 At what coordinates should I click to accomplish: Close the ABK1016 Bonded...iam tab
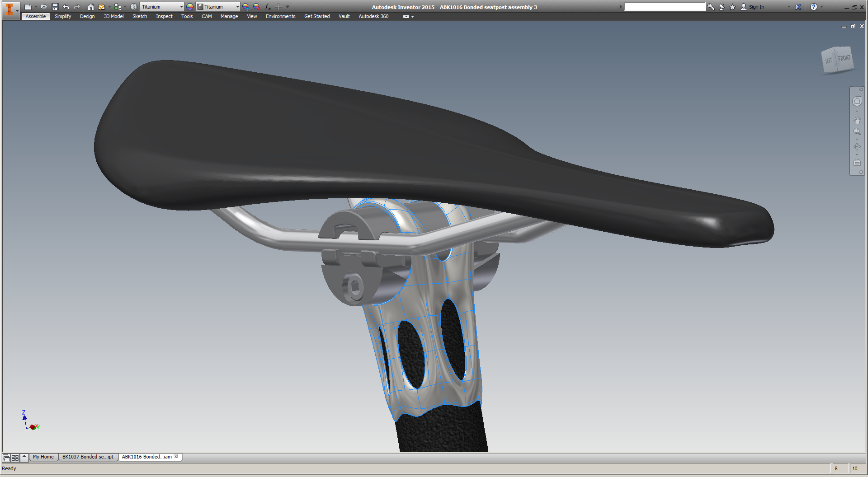[x=176, y=456]
